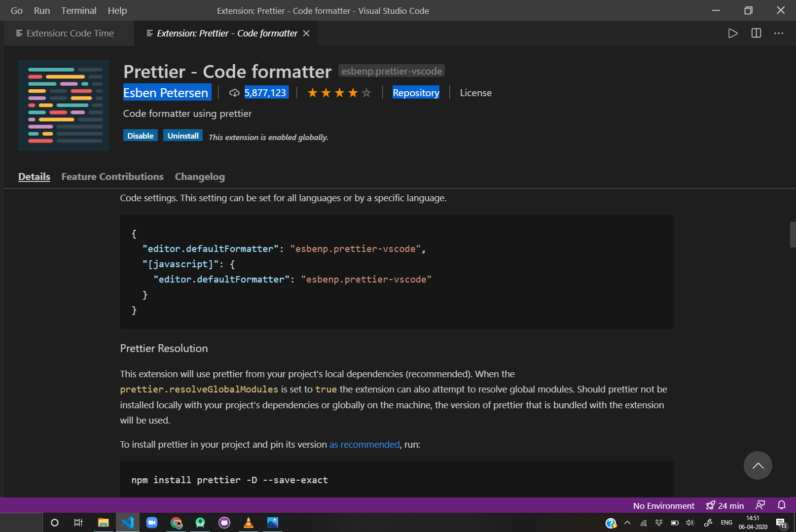Screen dimensions: 796x532
Task: Select No Environment in the status bar
Action: [663, 505]
